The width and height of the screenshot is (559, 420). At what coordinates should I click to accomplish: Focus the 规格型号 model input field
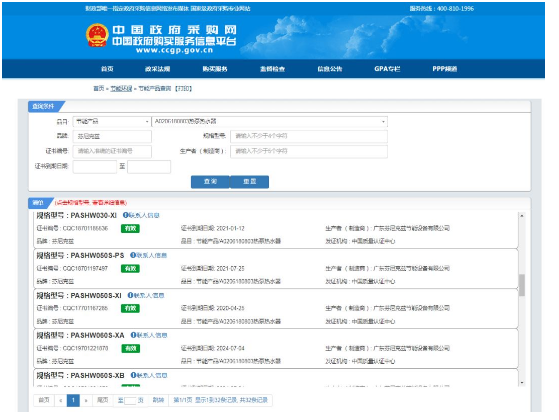(309, 136)
